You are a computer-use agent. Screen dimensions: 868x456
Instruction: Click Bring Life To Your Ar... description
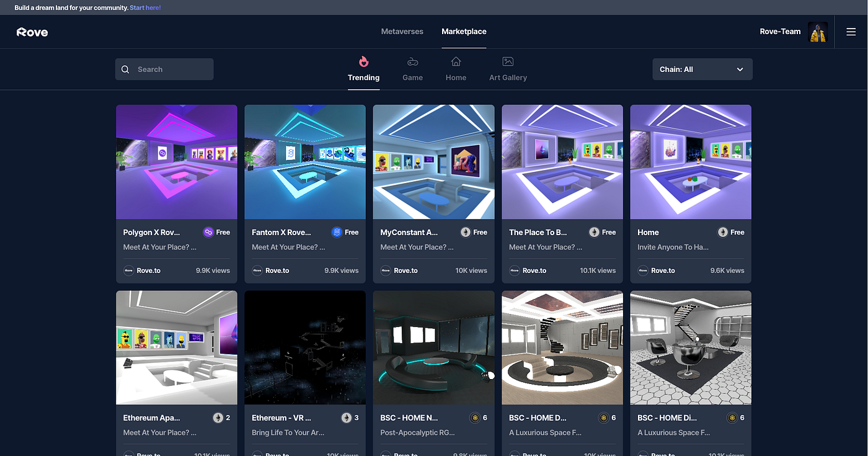(288, 432)
